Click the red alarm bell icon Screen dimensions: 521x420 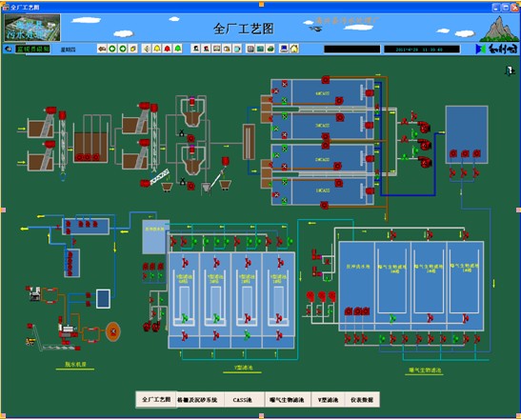click(x=167, y=49)
